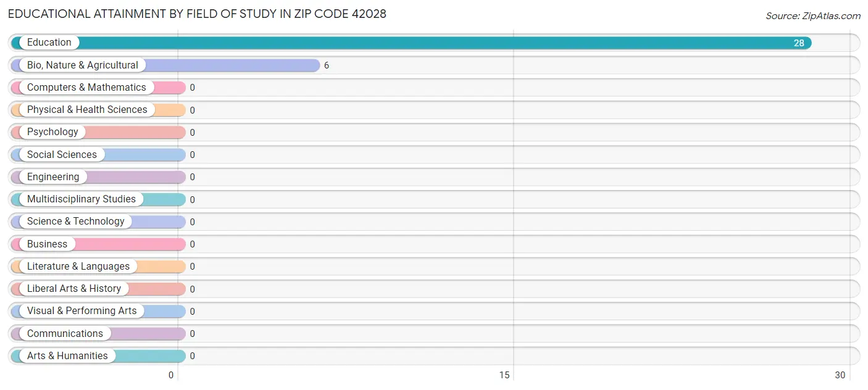Select the Communications label
This screenshot has height=390, width=868.
click(65, 333)
